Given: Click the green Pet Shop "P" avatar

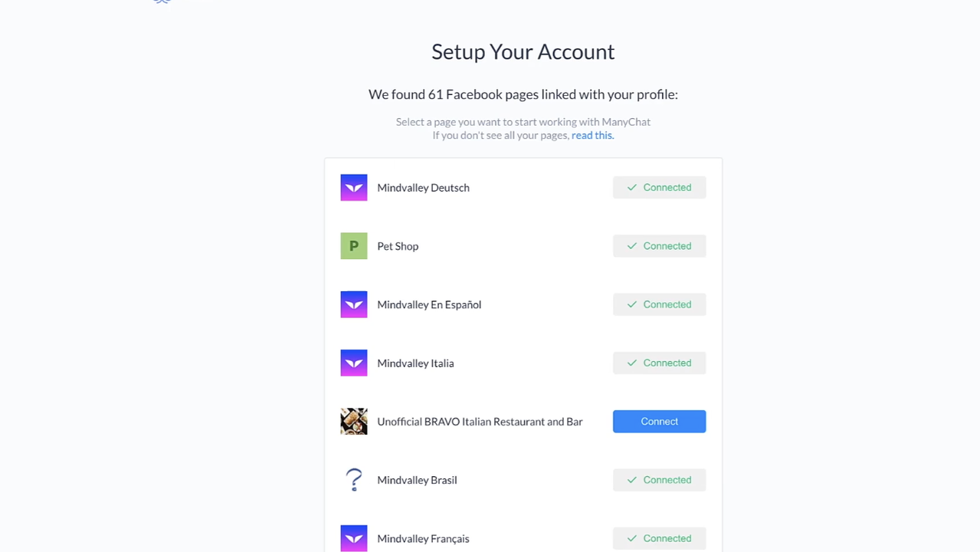Looking at the screenshot, I should point(353,245).
